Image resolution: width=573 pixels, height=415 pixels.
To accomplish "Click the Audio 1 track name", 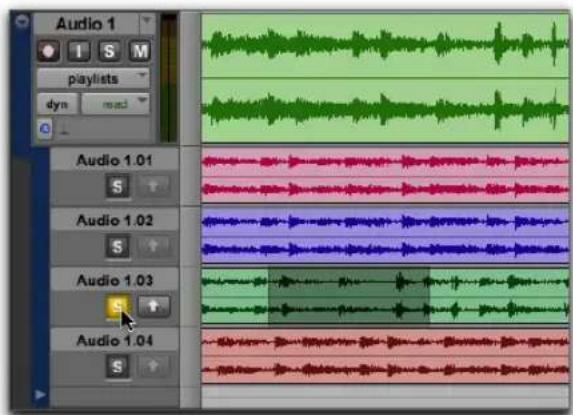I will tap(86, 24).
